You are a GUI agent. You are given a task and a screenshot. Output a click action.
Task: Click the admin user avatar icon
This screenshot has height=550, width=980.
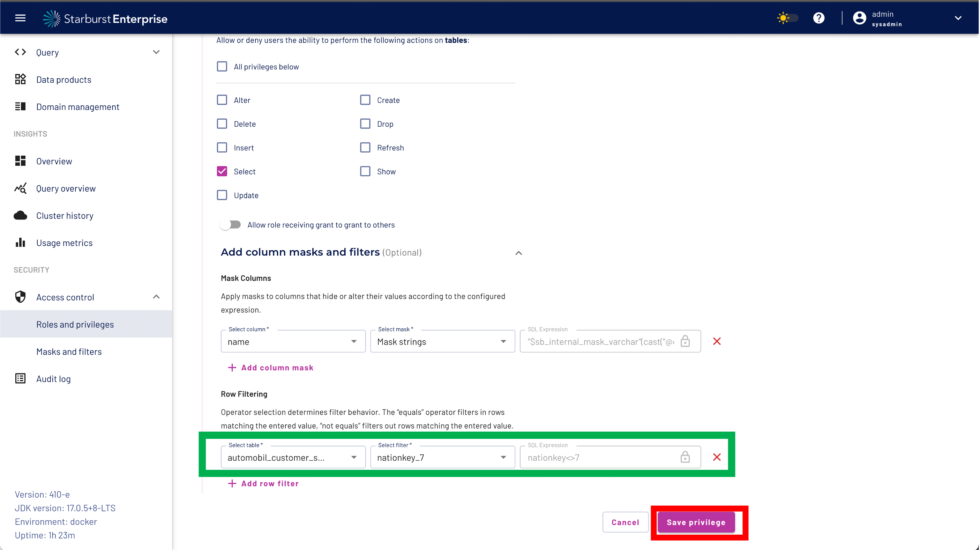(x=859, y=18)
